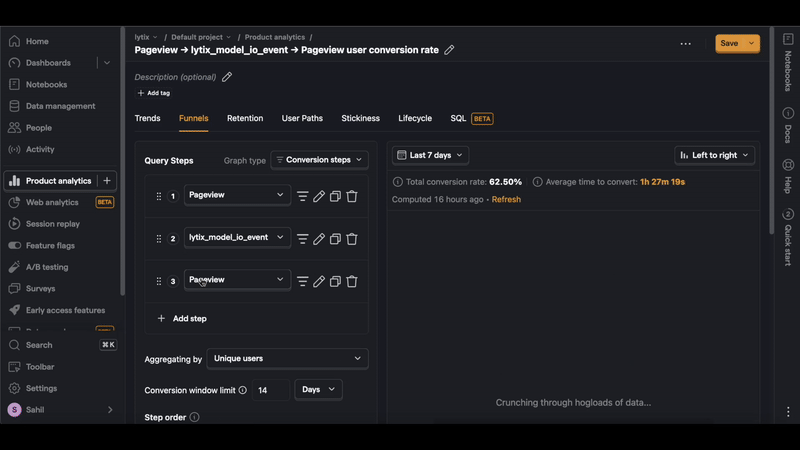
Task: Switch to the Retention tab
Action: [x=245, y=118]
